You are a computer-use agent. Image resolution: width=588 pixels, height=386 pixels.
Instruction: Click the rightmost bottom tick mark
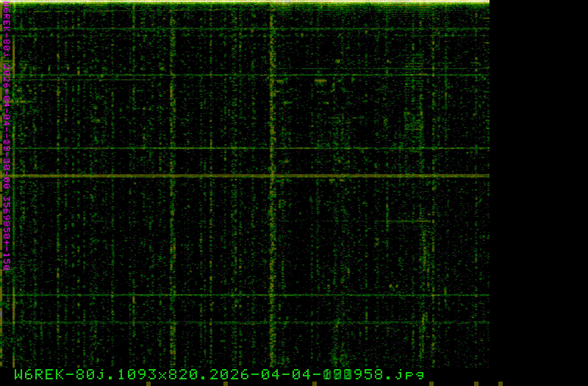point(501,383)
